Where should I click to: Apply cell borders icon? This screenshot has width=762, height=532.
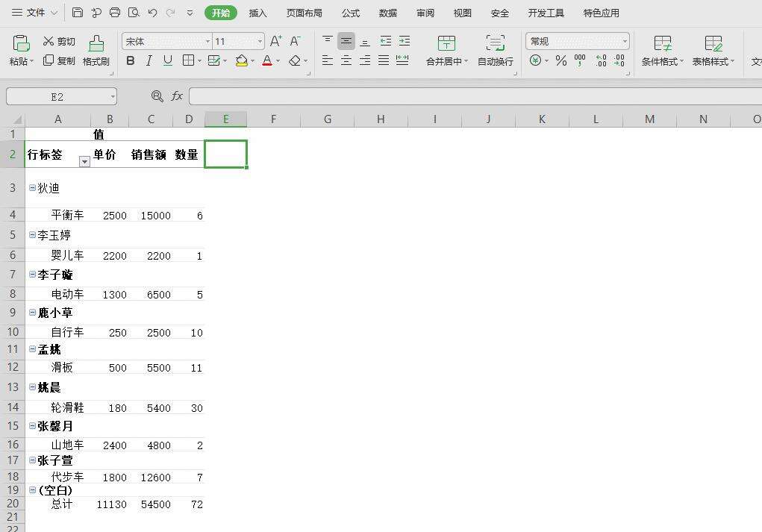[x=188, y=60]
